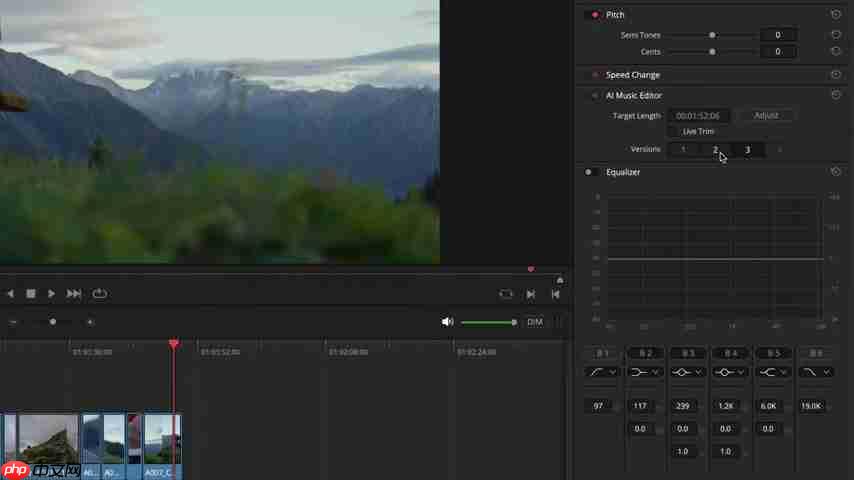854x480 pixels.
Task: Toggle equalizer band B 1
Action: [602, 353]
